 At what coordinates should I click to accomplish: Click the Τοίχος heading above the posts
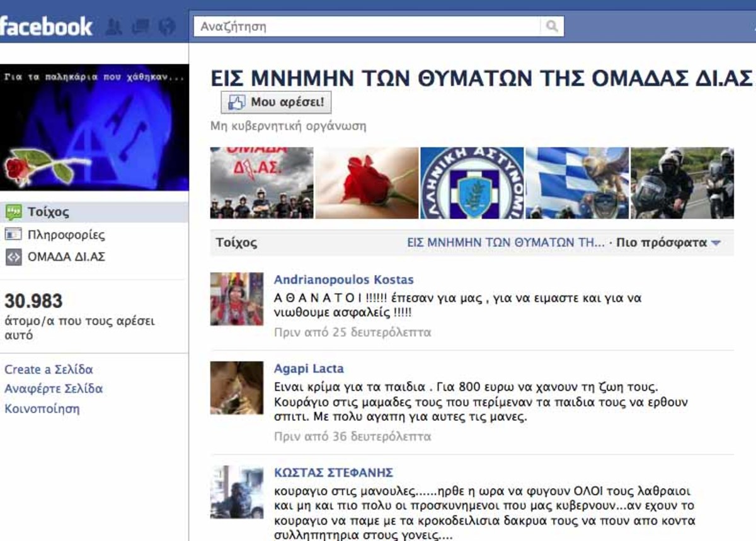coord(236,242)
